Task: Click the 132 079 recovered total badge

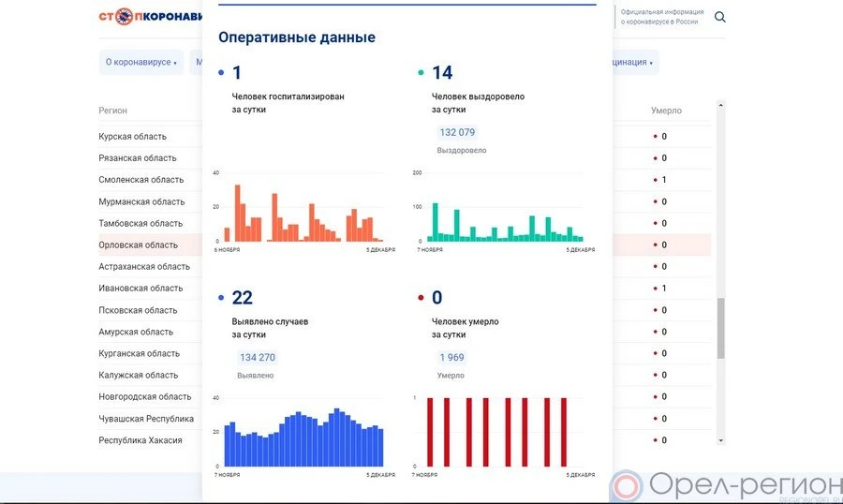Action: point(457,132)
